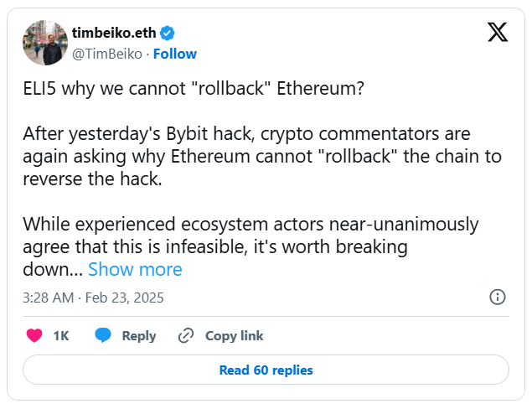Click the ELI5 rollback Ethereum headline
532x409 pixels.
194,89
